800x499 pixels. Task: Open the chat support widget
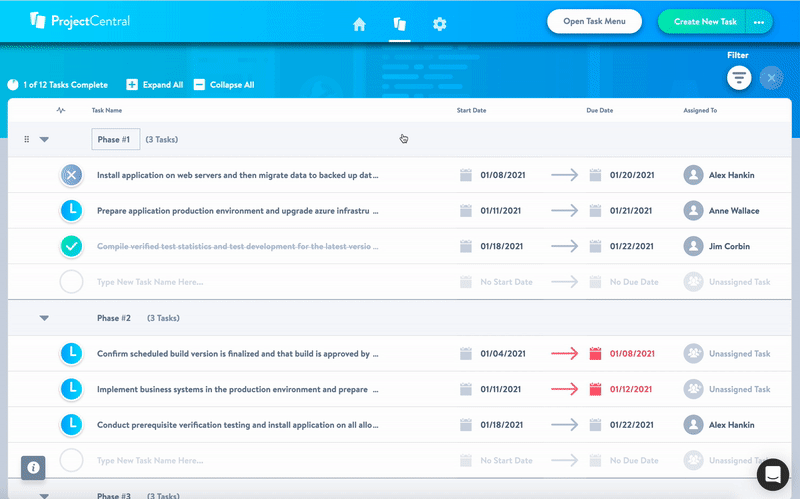773,474
